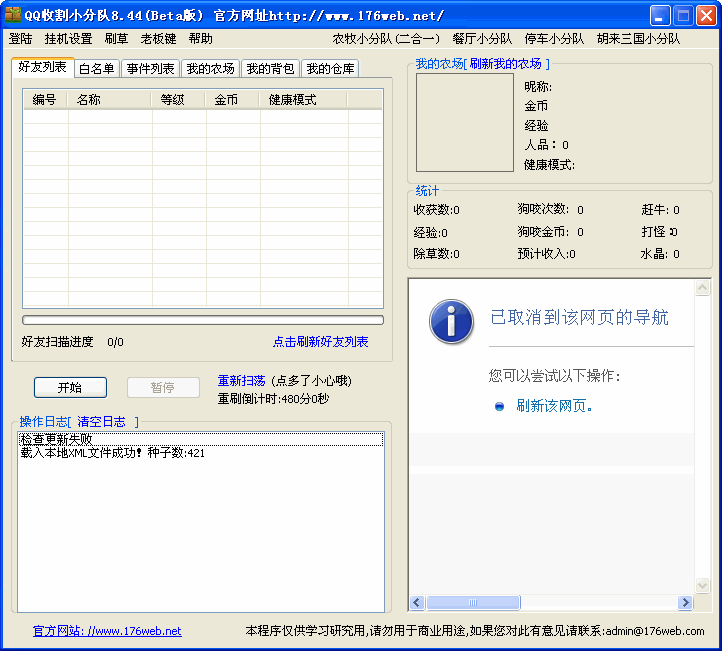Click the horizontal scrollbar left arrow
This screenshot has height=651, width=722.
(417, 603)
